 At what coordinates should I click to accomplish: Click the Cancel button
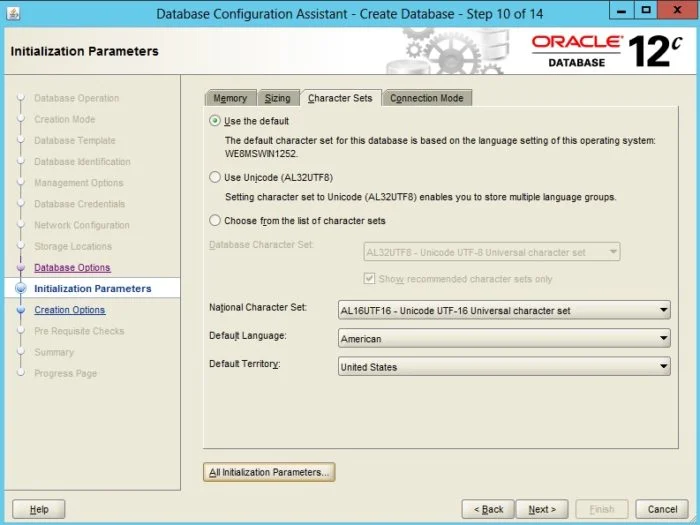(662, 509)
